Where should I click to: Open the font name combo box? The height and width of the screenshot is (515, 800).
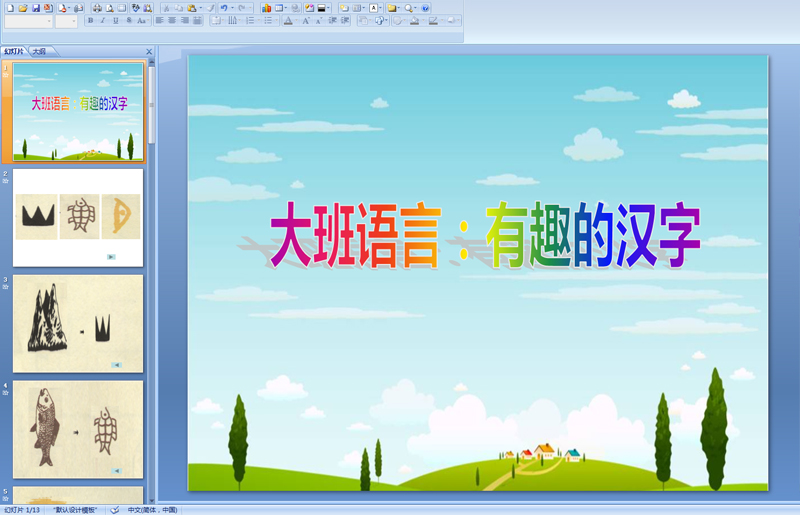point(29,21)
